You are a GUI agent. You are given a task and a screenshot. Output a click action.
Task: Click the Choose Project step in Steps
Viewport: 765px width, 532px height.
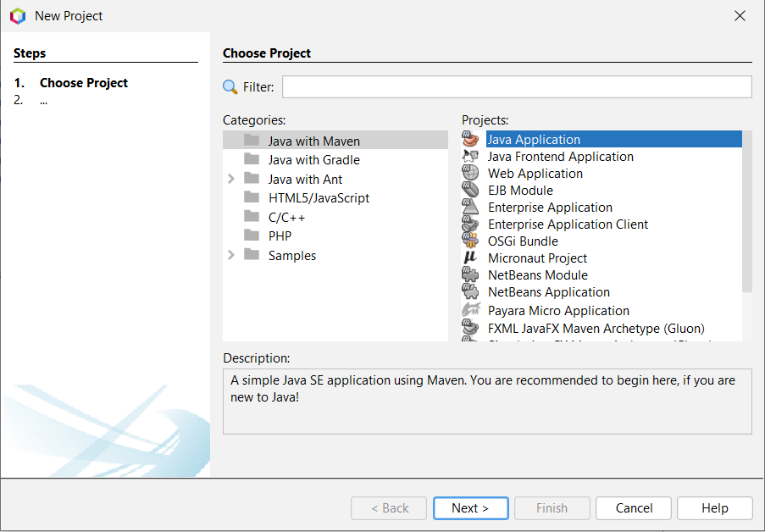83,83
